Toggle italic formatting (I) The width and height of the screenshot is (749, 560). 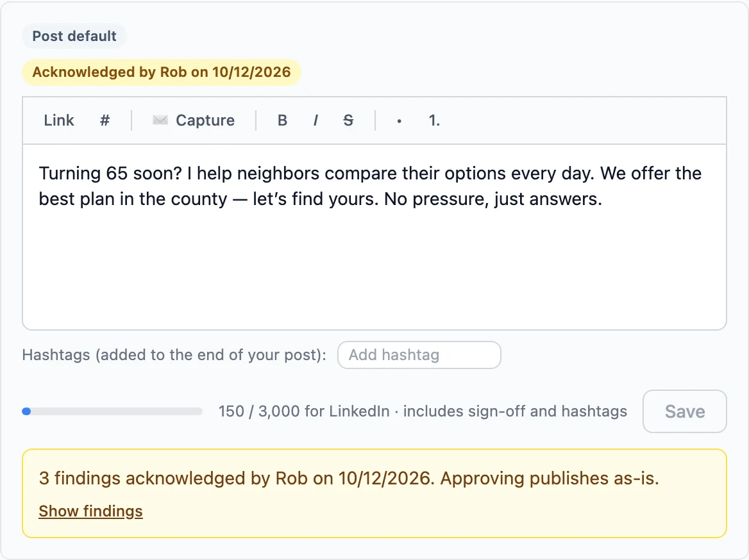click(x=316, y=120)
